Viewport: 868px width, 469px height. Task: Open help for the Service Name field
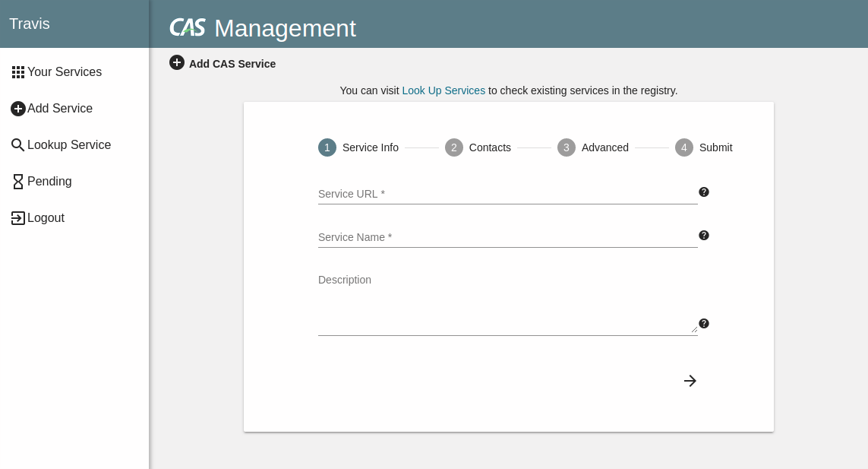(704, 236)
